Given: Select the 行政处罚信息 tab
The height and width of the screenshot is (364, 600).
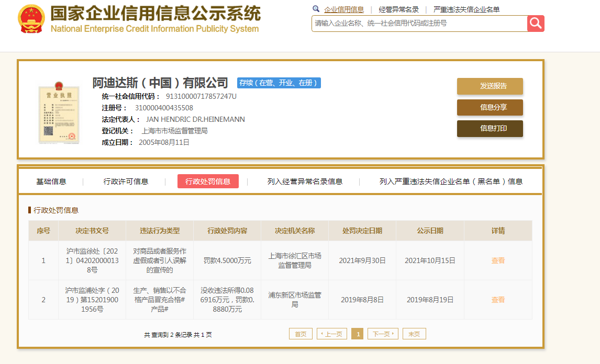Looking at the screenshot, I should point(208,181).
